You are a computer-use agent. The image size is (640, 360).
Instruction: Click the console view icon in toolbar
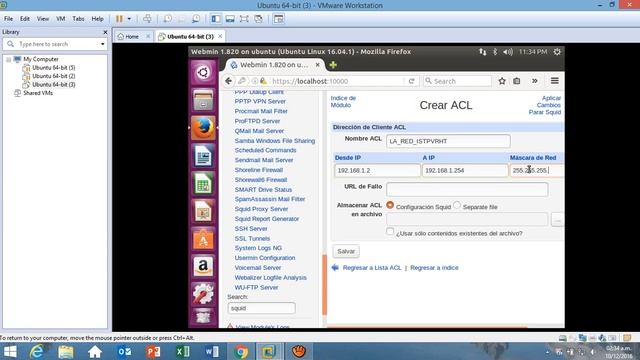[x=279, y=19]
